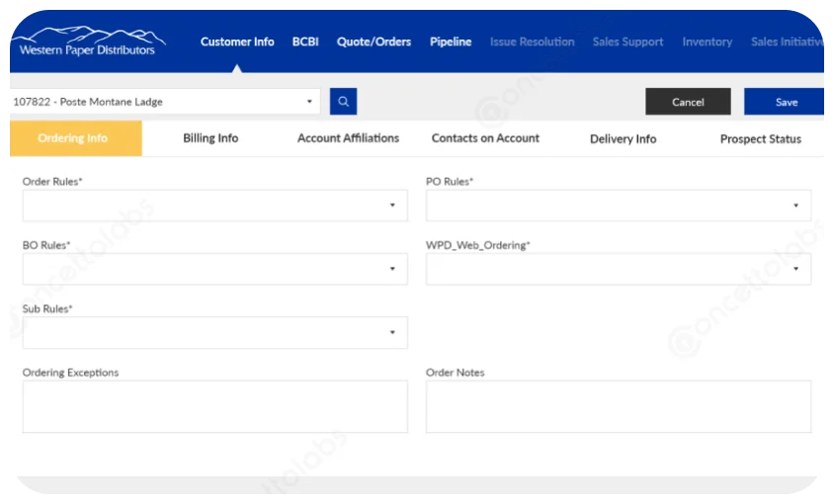Expand the Sub Rules dropdown
The height and width of the screenshot is (504, 834).
pyautogui.click(x=214, y=333)
